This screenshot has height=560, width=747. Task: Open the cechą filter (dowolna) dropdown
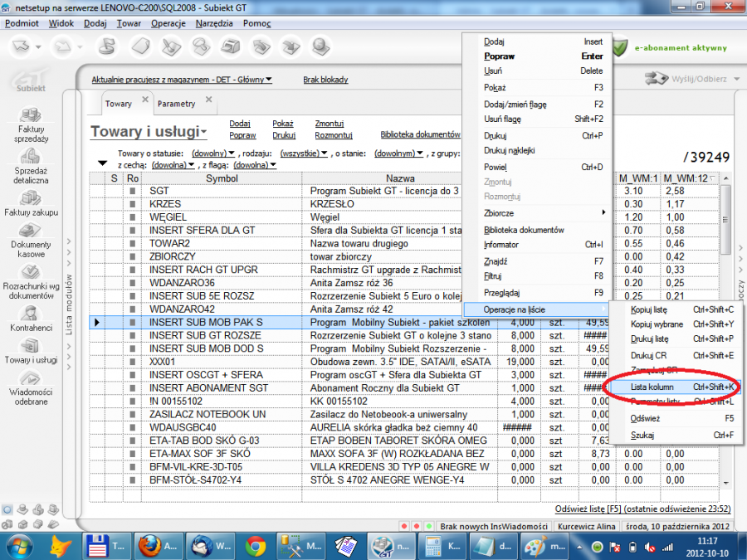point(173,165)
